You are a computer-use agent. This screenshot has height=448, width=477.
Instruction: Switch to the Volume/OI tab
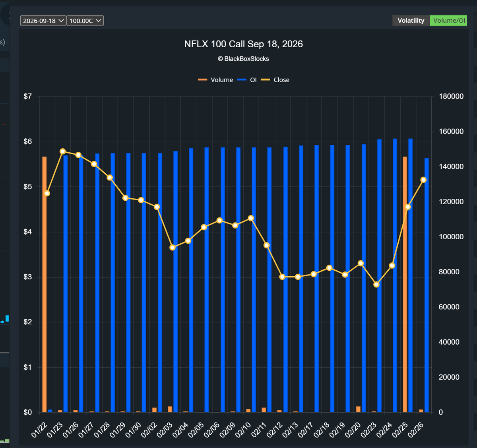pos(449,21)
